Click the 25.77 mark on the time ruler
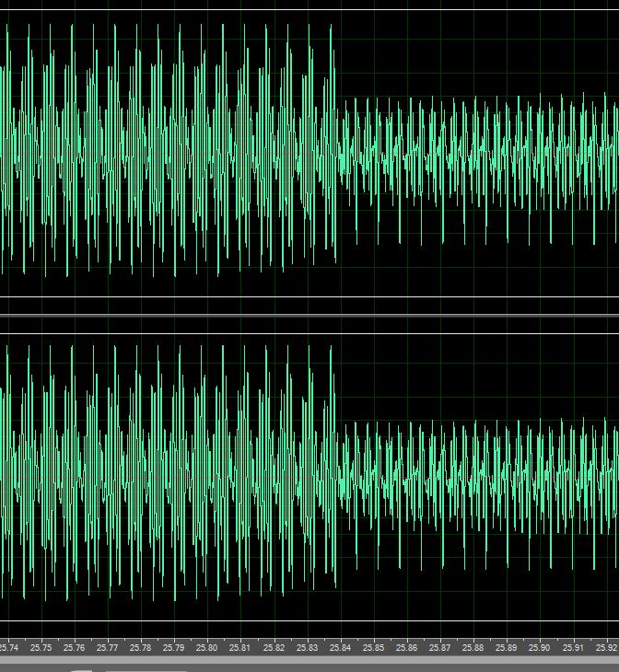619x672 pixels. coord(107,647)
